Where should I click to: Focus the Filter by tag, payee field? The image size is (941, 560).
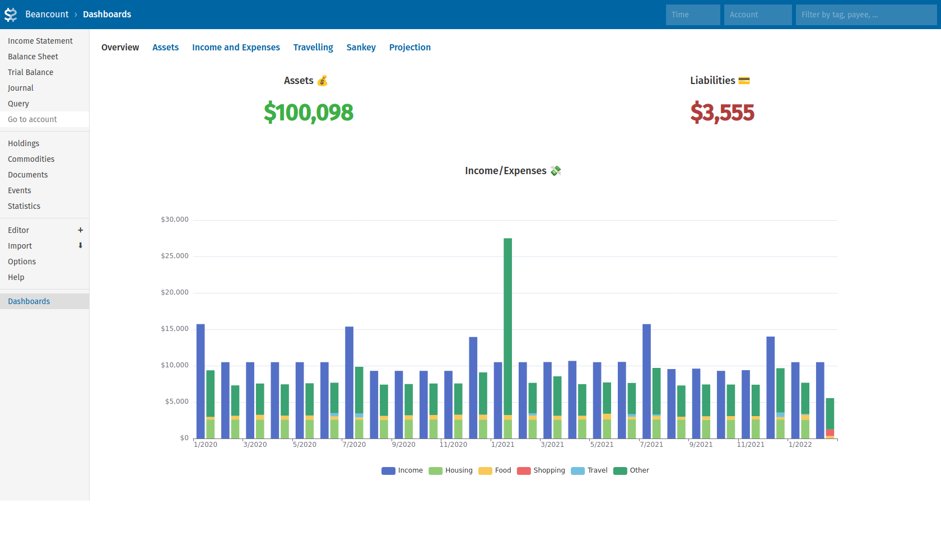(866, 15)
